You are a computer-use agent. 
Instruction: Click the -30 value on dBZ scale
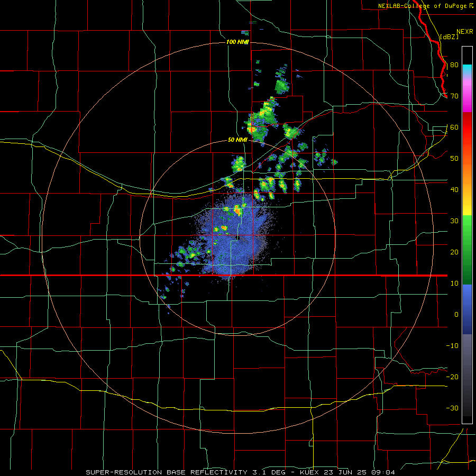[x=452, y=408]
